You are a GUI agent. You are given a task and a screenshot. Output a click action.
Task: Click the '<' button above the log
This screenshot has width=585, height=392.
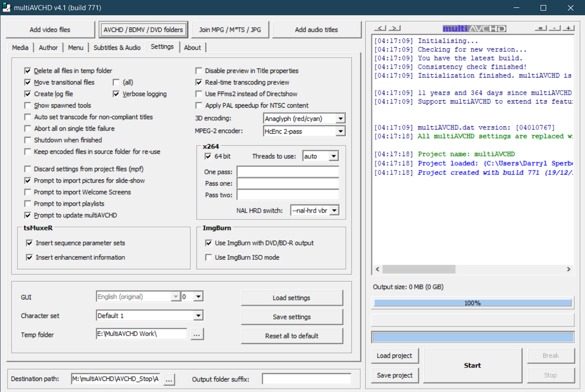pyautogui.click(x=380, y=29)
